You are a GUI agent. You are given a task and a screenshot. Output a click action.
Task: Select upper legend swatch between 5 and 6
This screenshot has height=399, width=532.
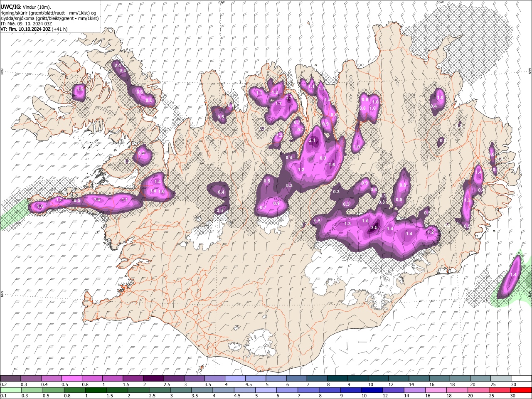click(x=276, y=379)
